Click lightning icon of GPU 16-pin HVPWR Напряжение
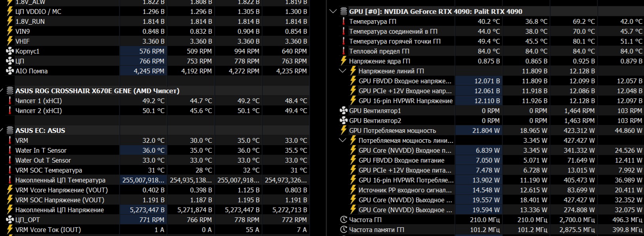Screen dimensions: 644x236 tap(353, 101)
